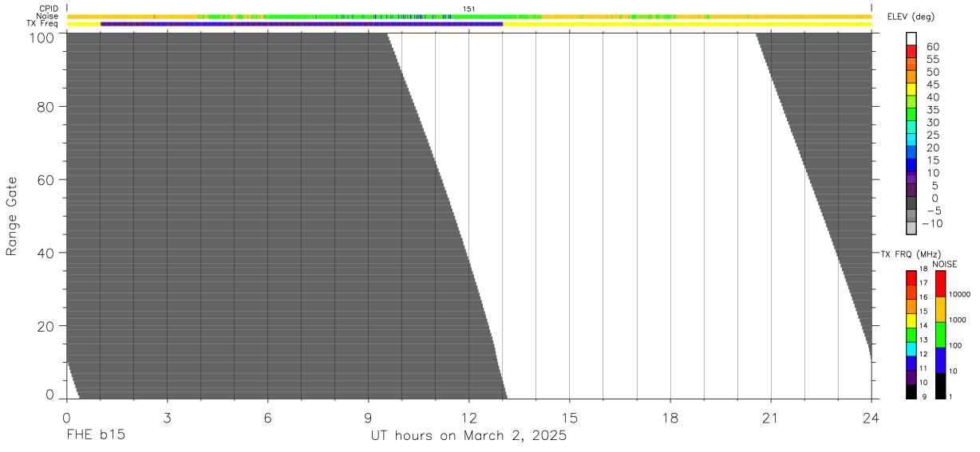The width and height of the screenshot is (980, 452).
Task: Click the CPID label at top left
Action: click(x=49, y=9)
